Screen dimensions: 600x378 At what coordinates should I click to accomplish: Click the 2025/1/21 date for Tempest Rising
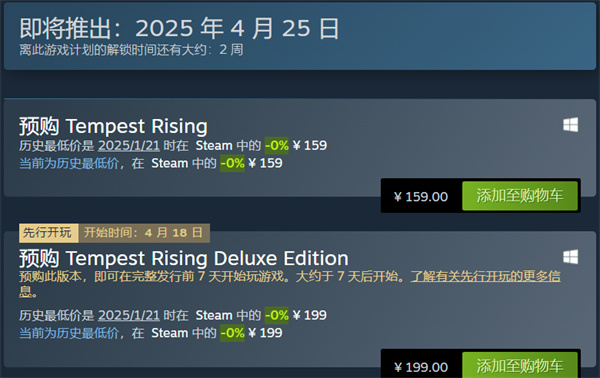click(129, 145)
